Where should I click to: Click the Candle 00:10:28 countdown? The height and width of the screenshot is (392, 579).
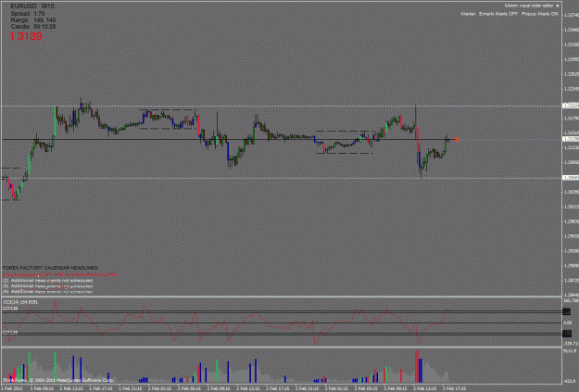32,27
